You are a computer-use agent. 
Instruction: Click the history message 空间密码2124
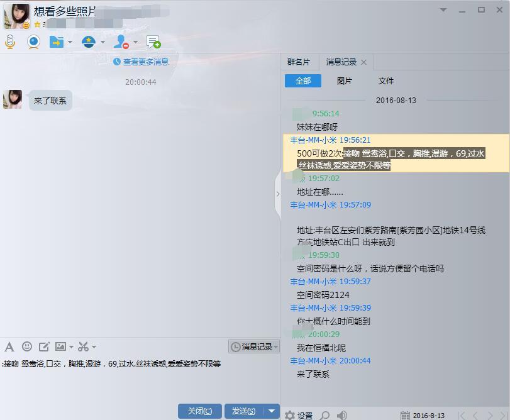(x=323, y=295)
